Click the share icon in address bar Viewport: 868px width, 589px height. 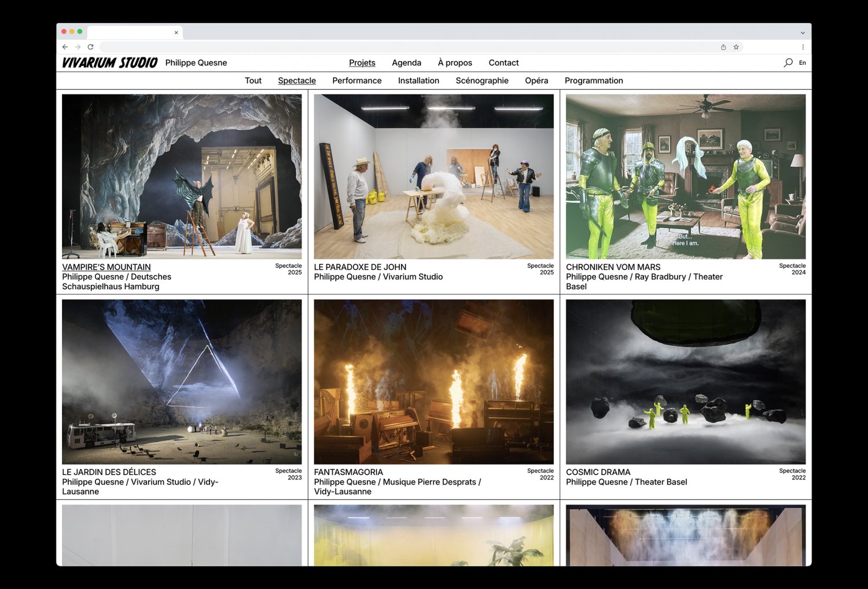pos(723,47)
